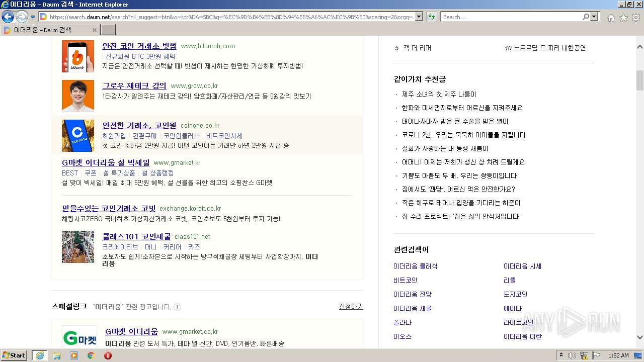
Task: Click the Coinone logo thumbnail
Action: click(x=78, y=136)
